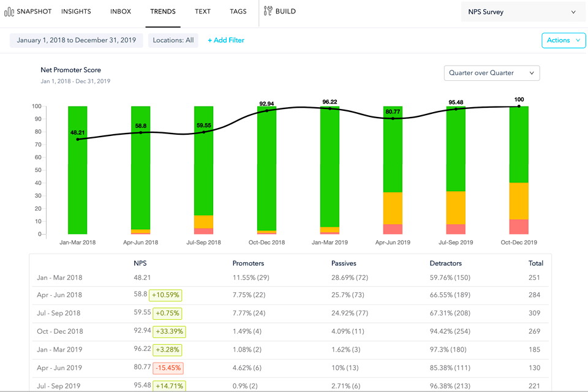Click the Locations: All filter chip
The image size is (588, 392).
[173, 40]
